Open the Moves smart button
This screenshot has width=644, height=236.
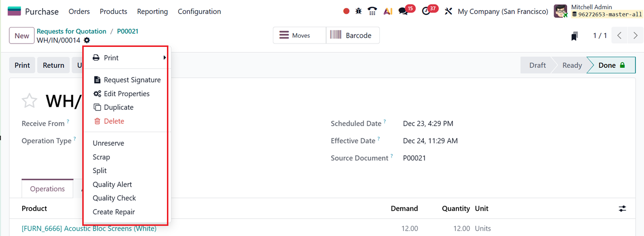point(300,35)
